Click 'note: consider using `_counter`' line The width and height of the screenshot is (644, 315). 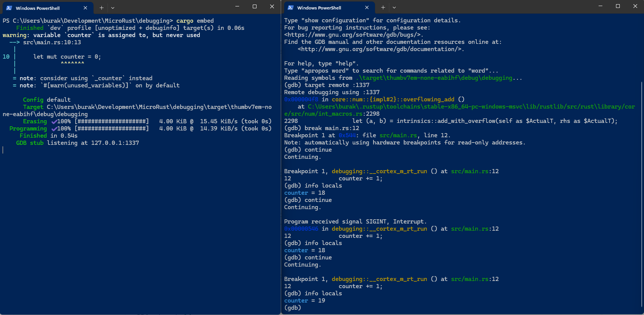(82, 78)
